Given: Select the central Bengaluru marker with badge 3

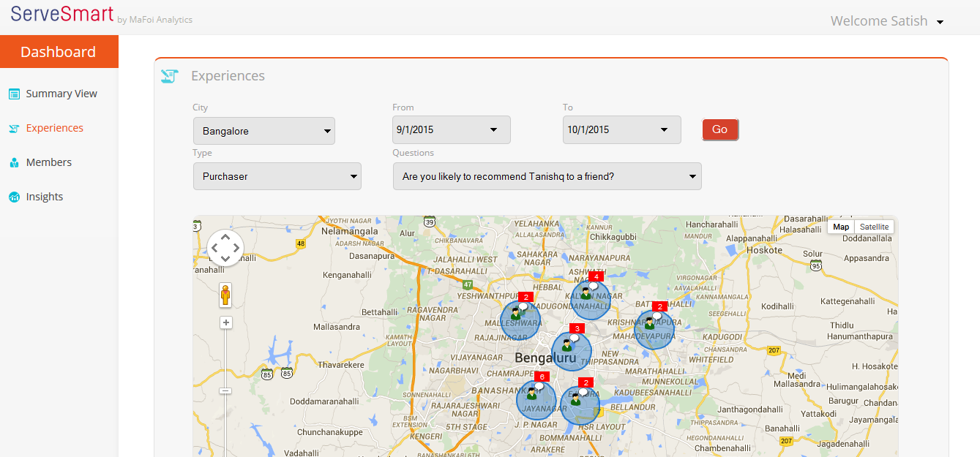Looking at the screenshot, I should click(572, 351).
